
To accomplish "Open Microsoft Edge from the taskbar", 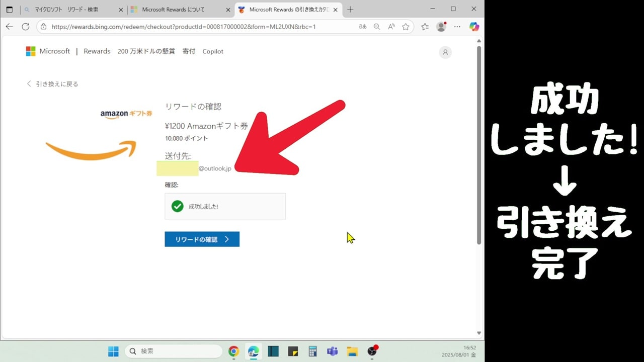I will point(253,351).
